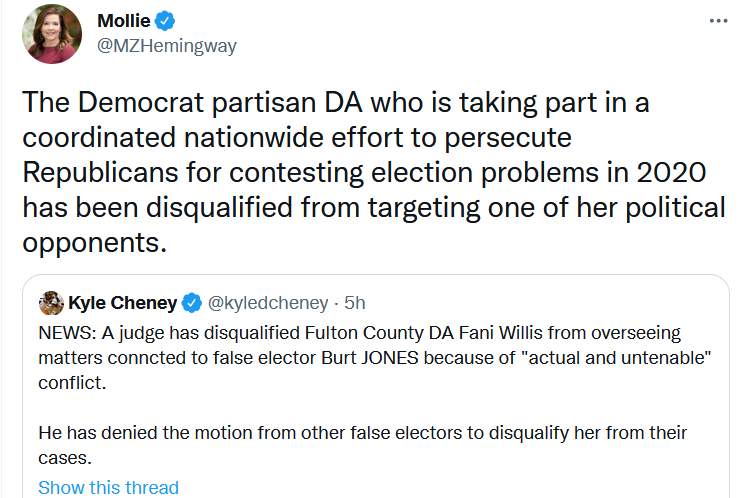741x498 pixels.
Task: Click 'Show this thread' link
Action: (108, 487)
